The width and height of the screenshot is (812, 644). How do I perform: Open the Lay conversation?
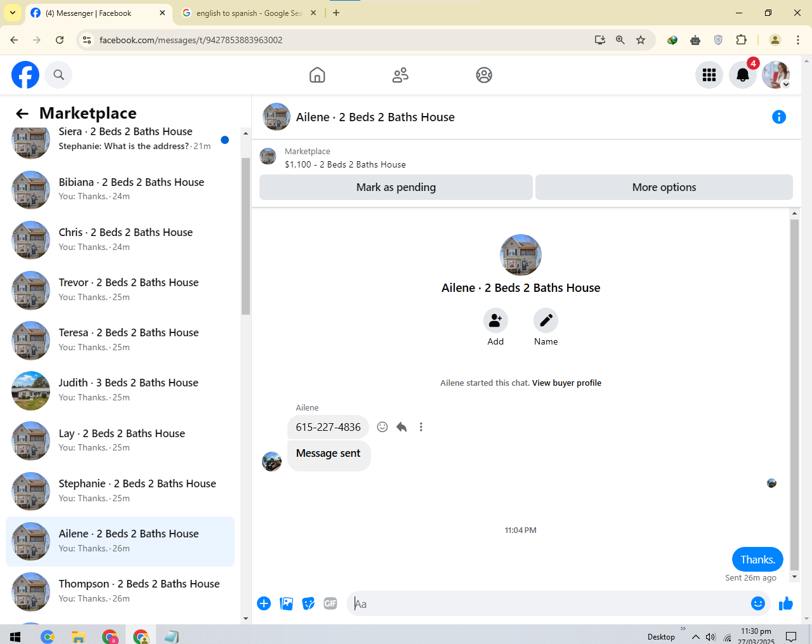[x=121, y=440]
